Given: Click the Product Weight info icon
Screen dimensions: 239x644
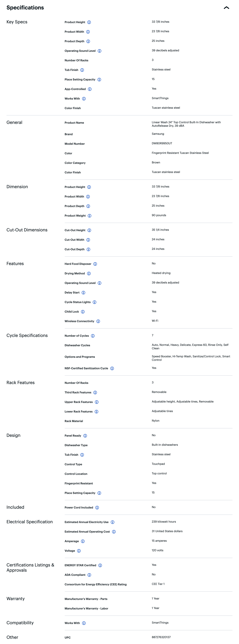Looking at the screenshot, I should pyautogui.click(x=90, y=216).
